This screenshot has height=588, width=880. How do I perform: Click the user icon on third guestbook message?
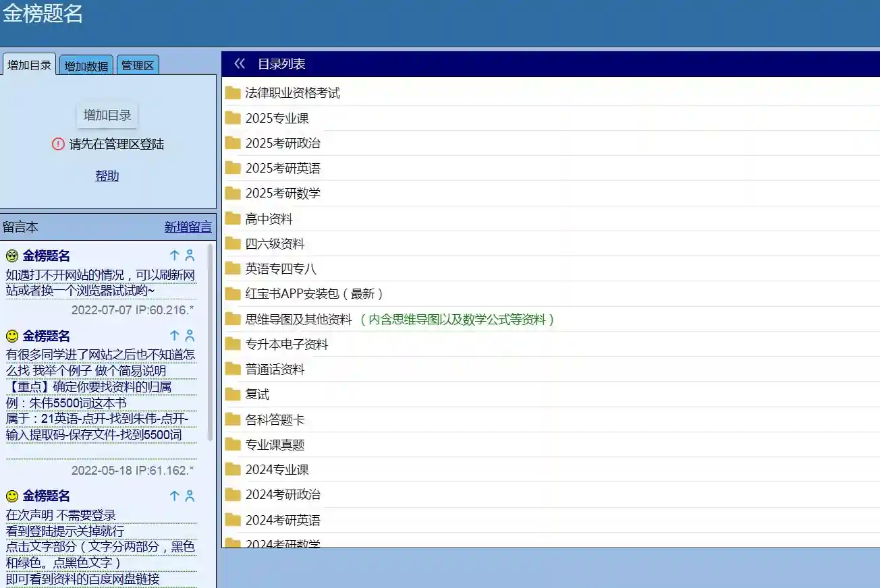(190, 496)
